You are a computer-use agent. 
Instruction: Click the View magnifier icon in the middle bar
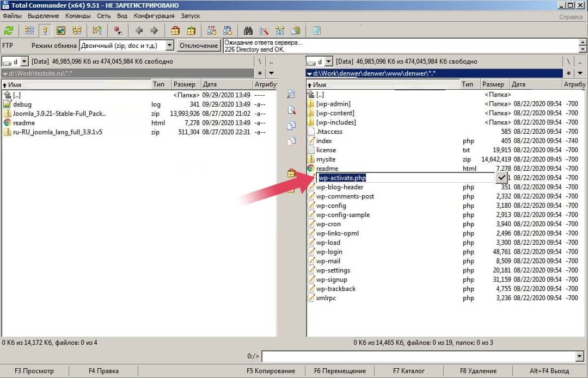[x=291, y=95]
